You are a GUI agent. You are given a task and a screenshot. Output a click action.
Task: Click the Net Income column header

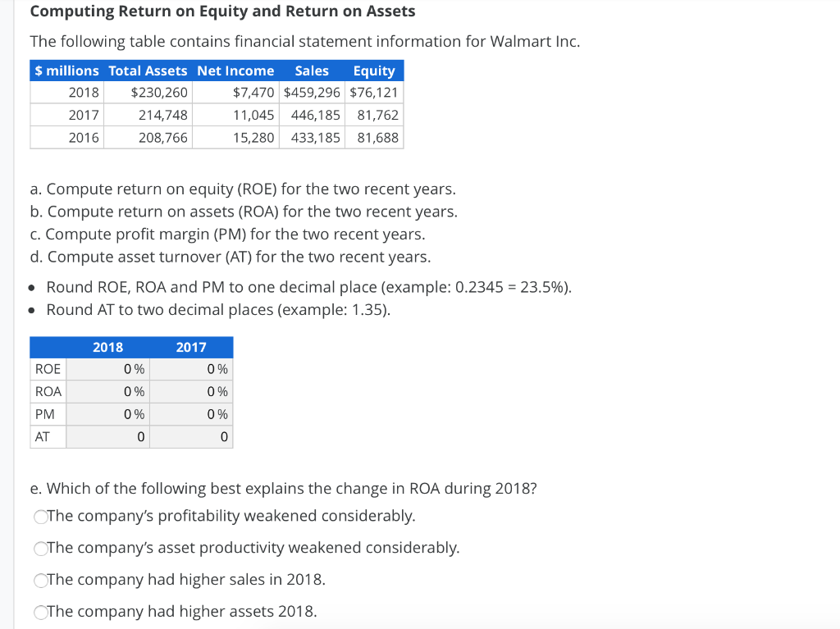236,71
